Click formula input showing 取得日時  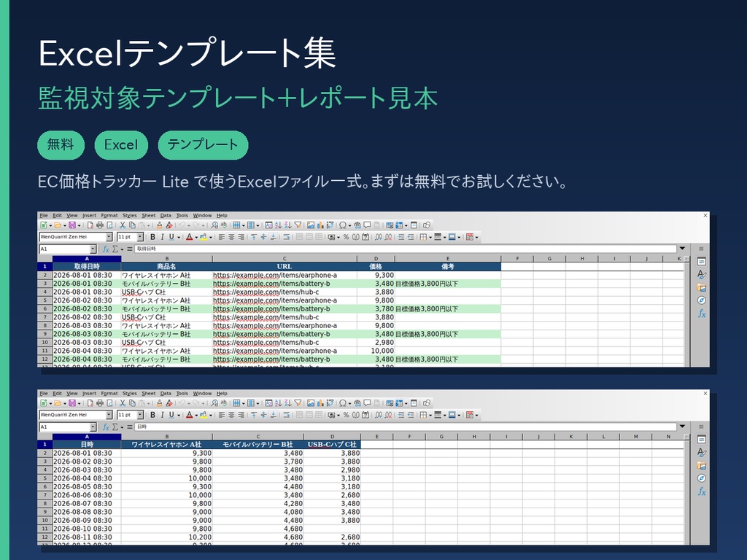click(406, 249)
